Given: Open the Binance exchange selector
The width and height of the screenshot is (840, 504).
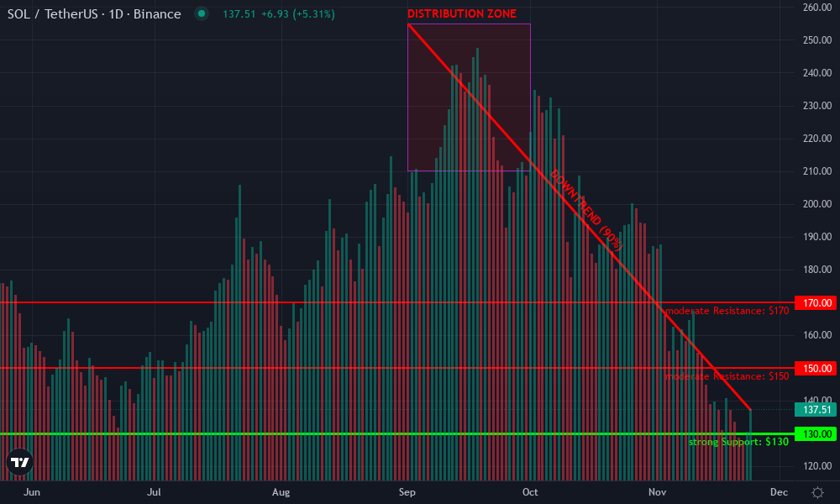Looking at the screenshot, I should [159, 14].
